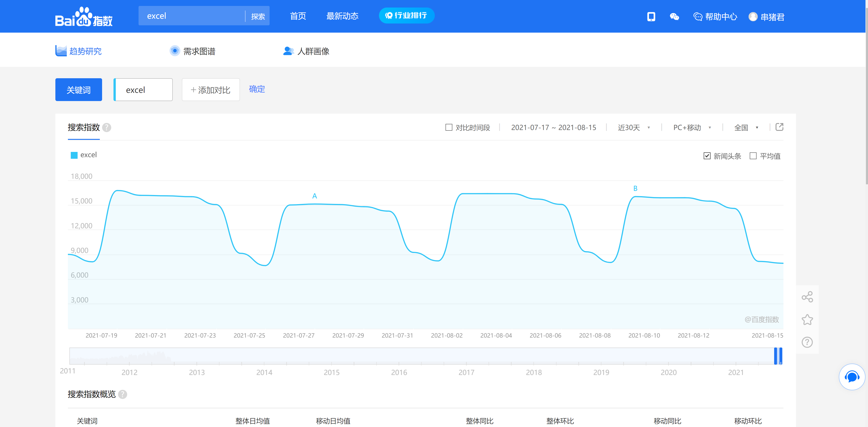This screenshot has width=868, height=427.
Task: Click the export chart icon beside 全国
Action: tap(779, 127)
